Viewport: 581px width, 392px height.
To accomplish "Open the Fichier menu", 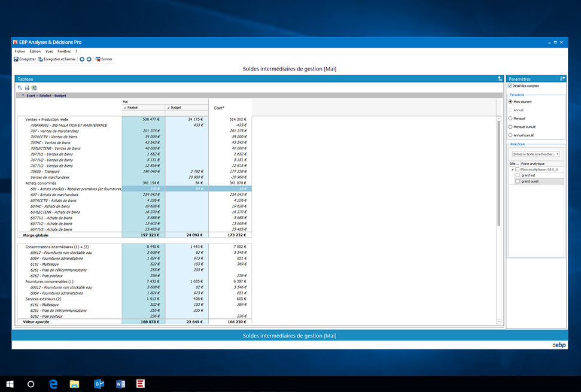I will pyautogui.click(x=20, y=51).
